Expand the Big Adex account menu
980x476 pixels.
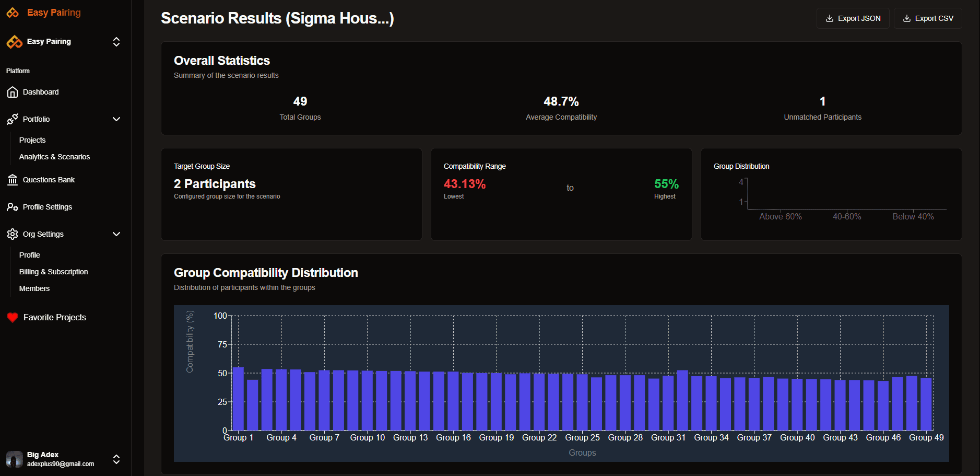point(116,459)
